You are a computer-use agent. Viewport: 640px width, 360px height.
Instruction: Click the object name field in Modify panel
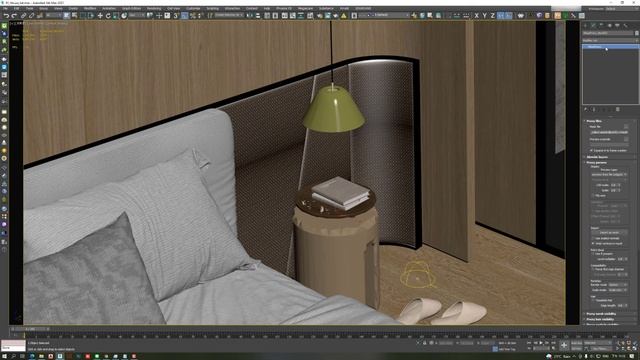pyautogui.click(x=607, y=33)
